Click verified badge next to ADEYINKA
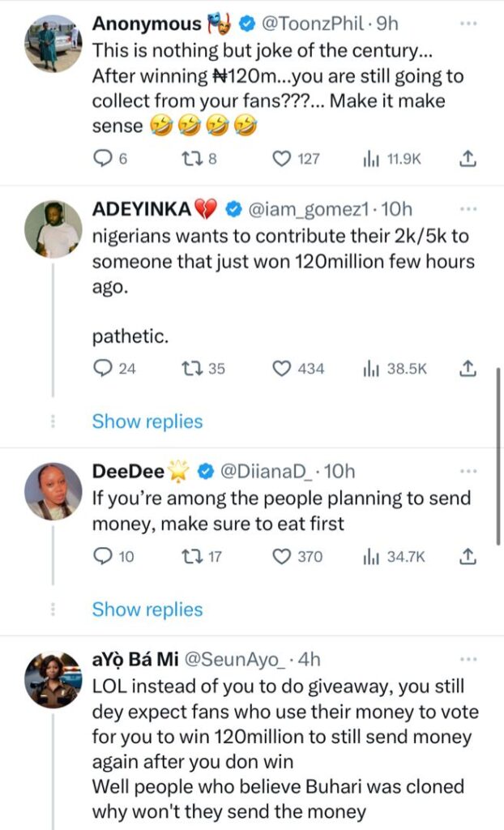The width and height of the screenshot is (504, 830). [x=234, y=208]
